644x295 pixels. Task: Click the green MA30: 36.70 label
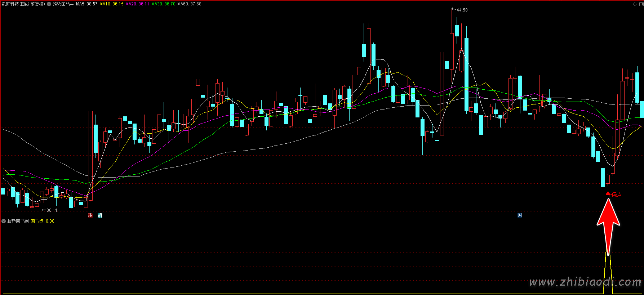point(163,4)
